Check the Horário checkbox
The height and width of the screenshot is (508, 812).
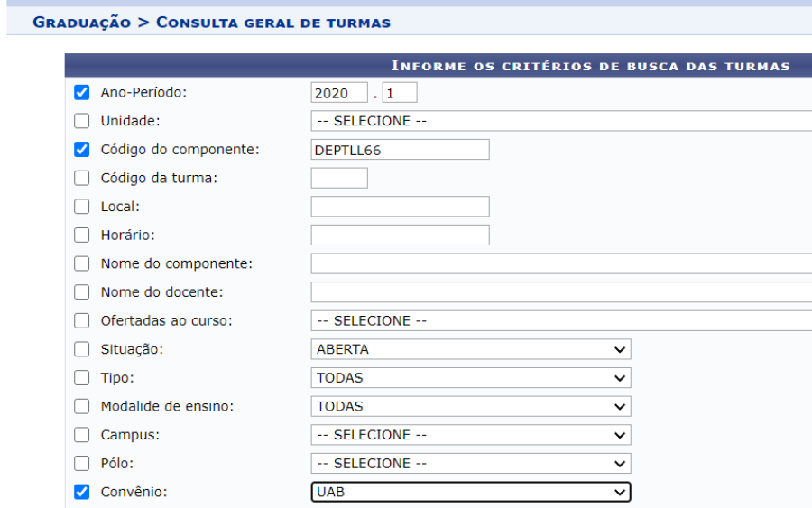[x=82, y=236]
